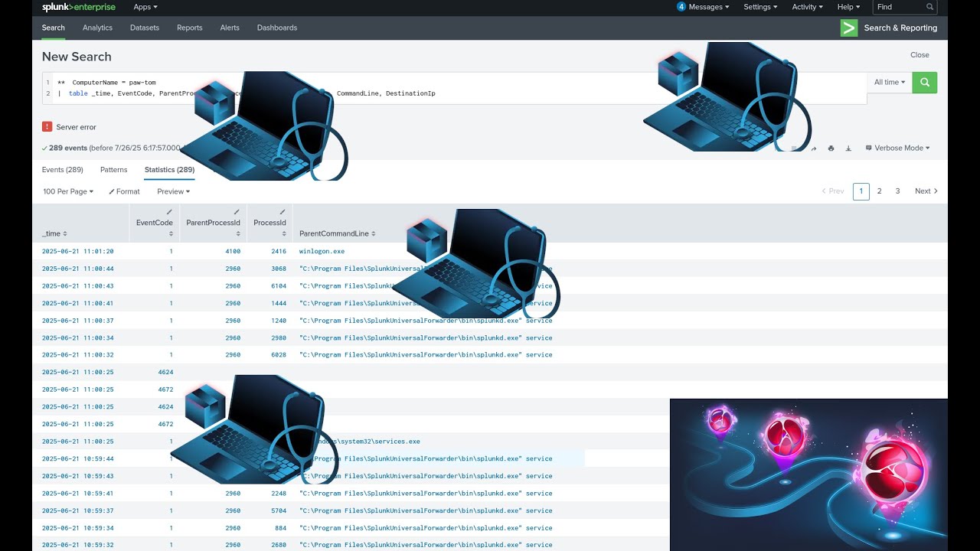Change the Verbose Mode search mode
This screenshot has height=551, width=980.
[x=897, y=148]
